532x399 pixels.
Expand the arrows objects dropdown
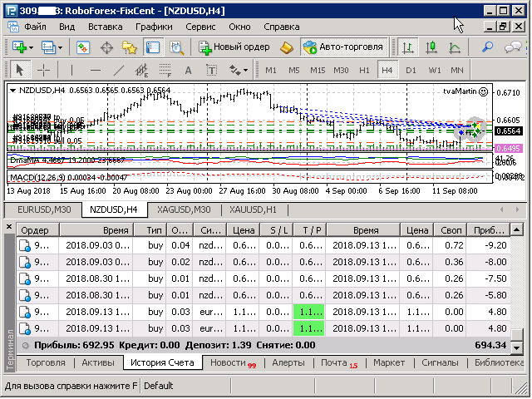(246, 70)
